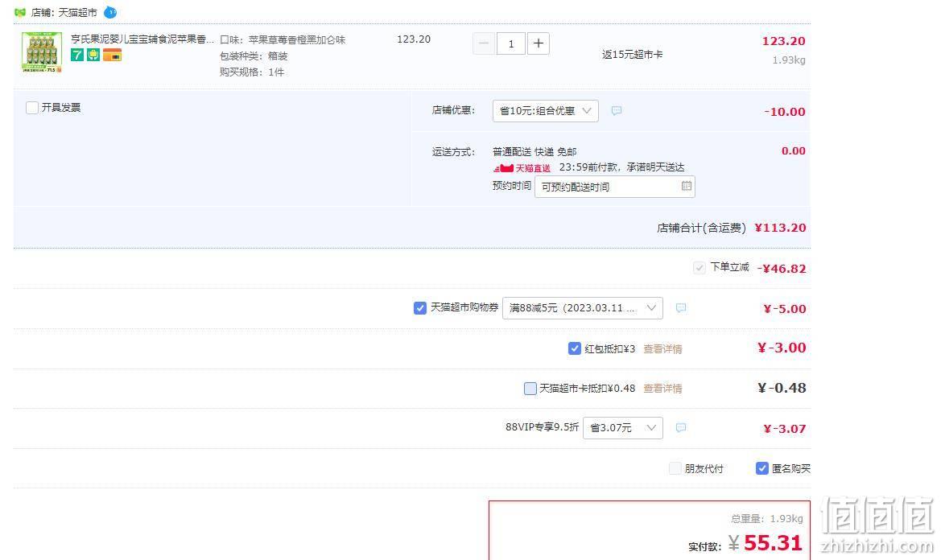This screenshot has height=560, width=941.
Task: Open the 省3.07元 88VIP discount dropdown
Action: point(623,428)
